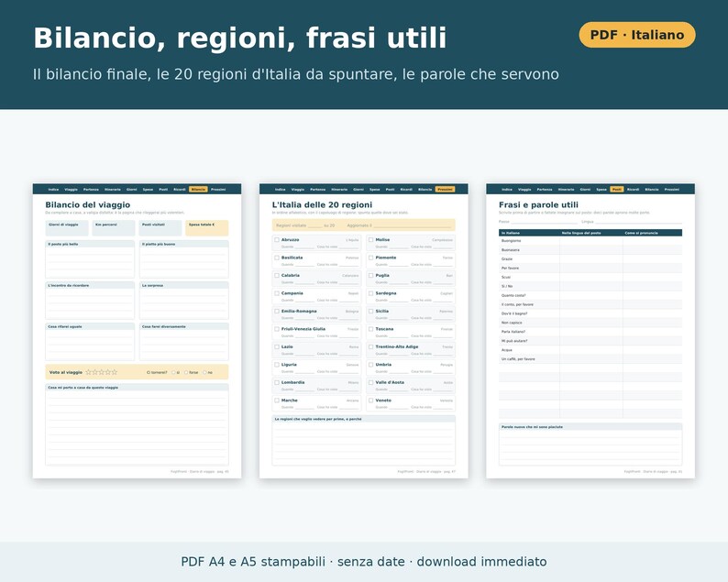The image size is (728, 582).
Task: Click the first star of Voto al viaggio
Action: pos(88,372)
